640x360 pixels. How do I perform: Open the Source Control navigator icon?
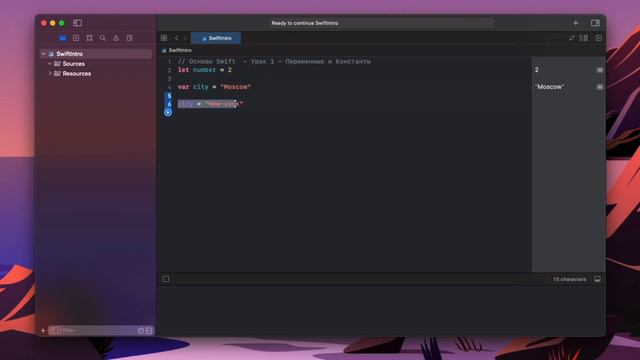click(x=76, y=38)
